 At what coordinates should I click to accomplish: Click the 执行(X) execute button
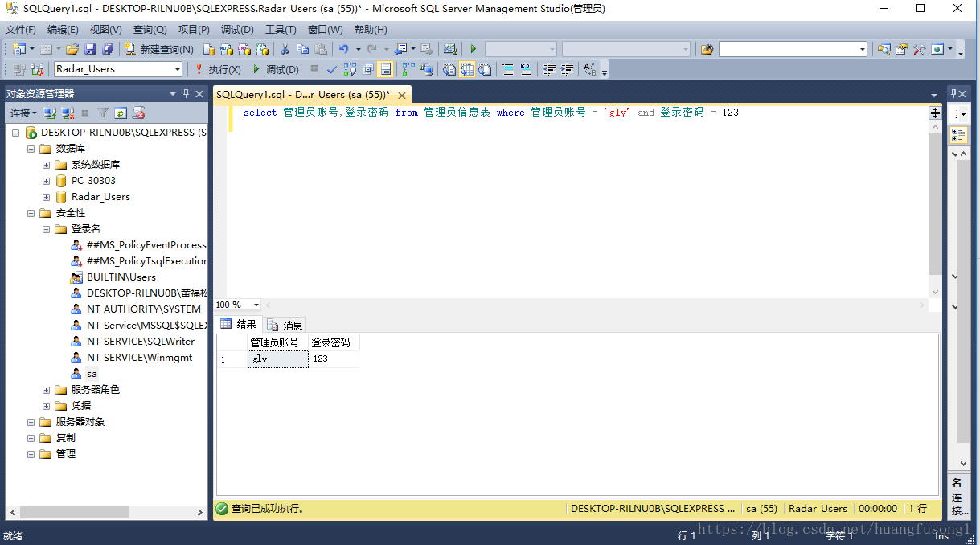tap(217, 69)
